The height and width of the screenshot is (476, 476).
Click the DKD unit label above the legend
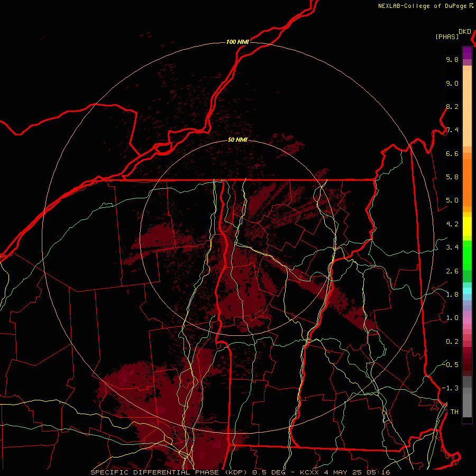(x=465, y=32)
